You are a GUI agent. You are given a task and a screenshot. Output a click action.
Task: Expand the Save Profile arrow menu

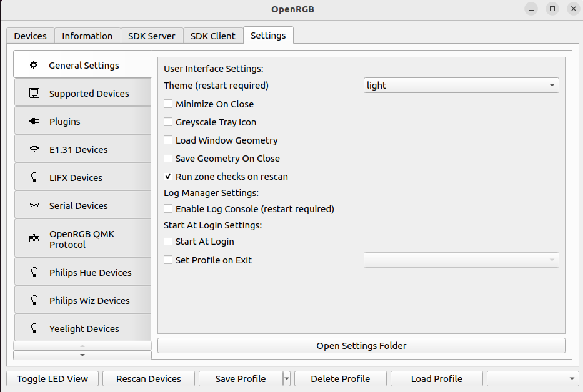point(287,378)
